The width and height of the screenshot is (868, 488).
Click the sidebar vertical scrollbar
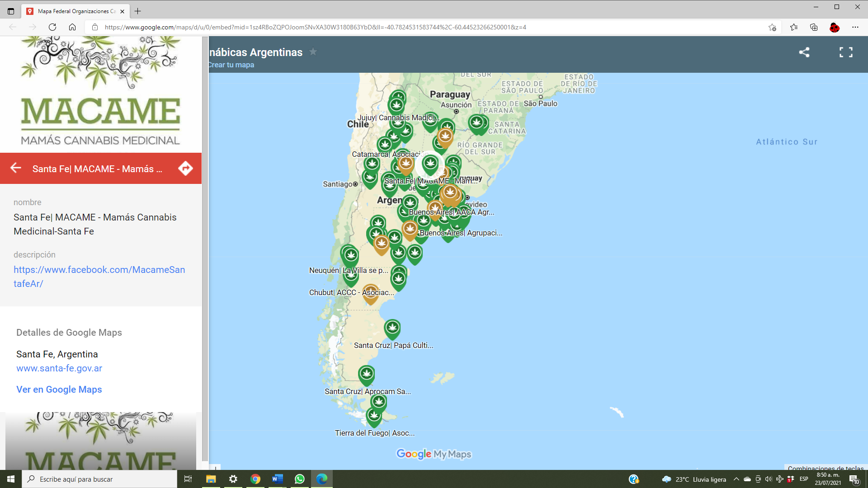pyautogui.click(x=205, y=249)
